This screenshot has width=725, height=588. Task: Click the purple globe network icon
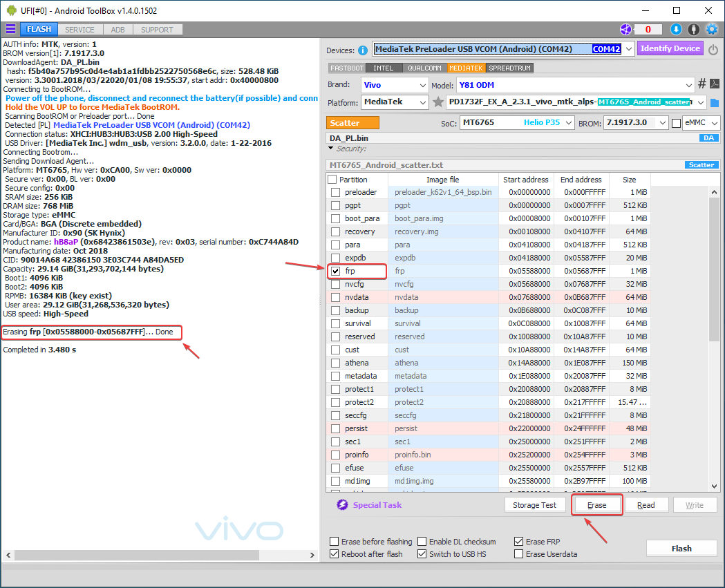coord(625,30)
